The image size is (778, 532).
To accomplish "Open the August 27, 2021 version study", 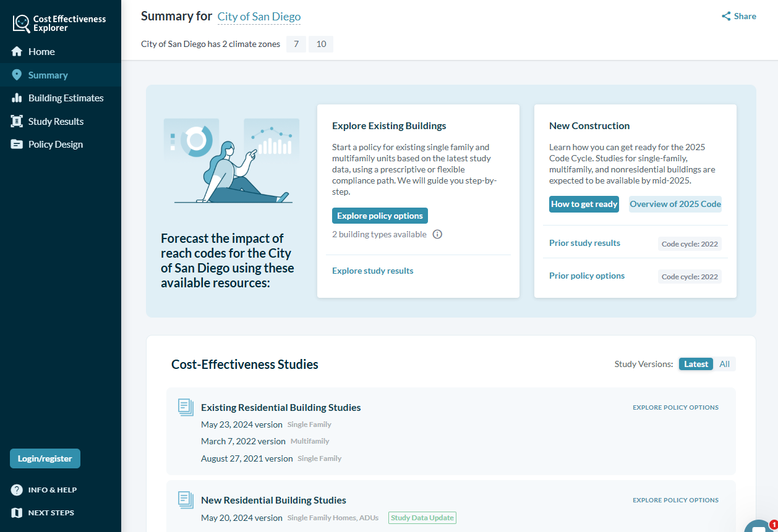I will tap(247, 458).
